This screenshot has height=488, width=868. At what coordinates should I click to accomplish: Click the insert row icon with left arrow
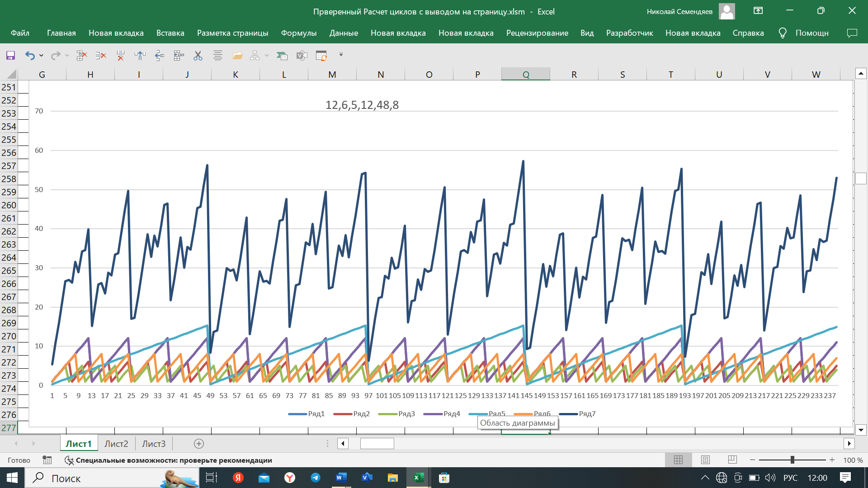[x=160, y=55]
